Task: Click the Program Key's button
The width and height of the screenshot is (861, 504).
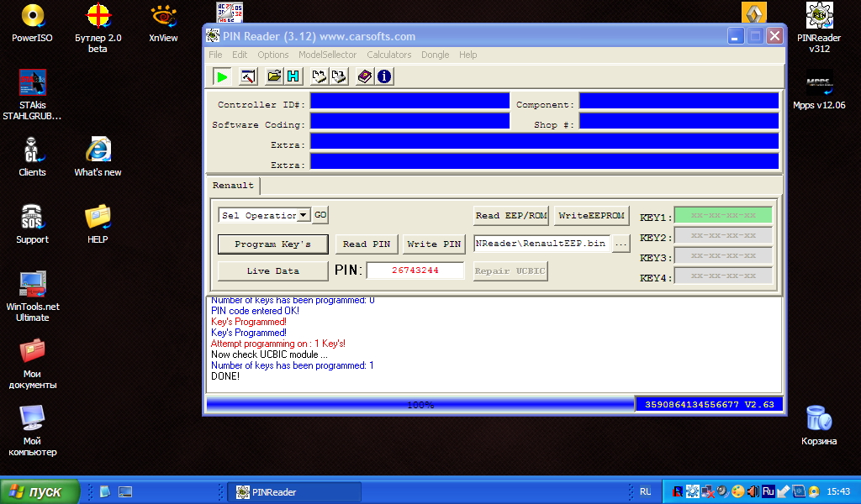Action: click(x=273, y=244)
